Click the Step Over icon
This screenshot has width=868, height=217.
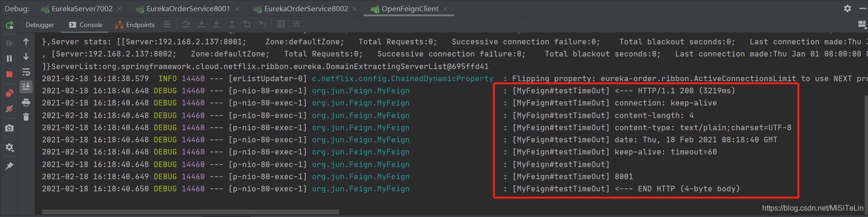(x=202, y=24)
